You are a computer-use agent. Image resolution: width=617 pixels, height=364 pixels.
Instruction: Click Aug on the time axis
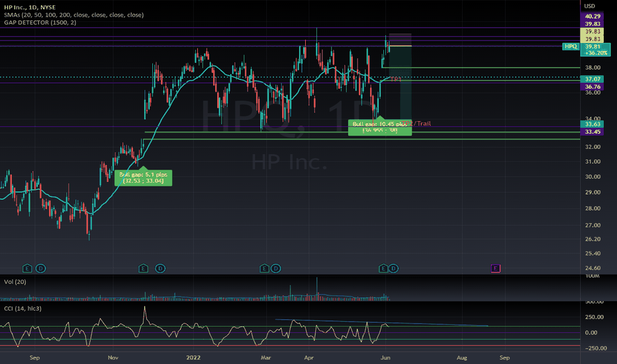point(461,357)
